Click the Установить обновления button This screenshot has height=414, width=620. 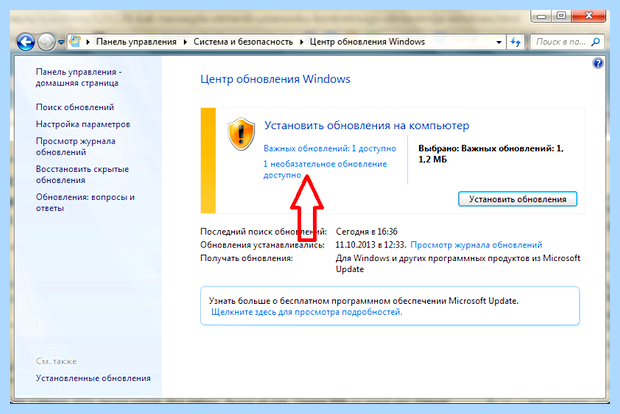518,199
